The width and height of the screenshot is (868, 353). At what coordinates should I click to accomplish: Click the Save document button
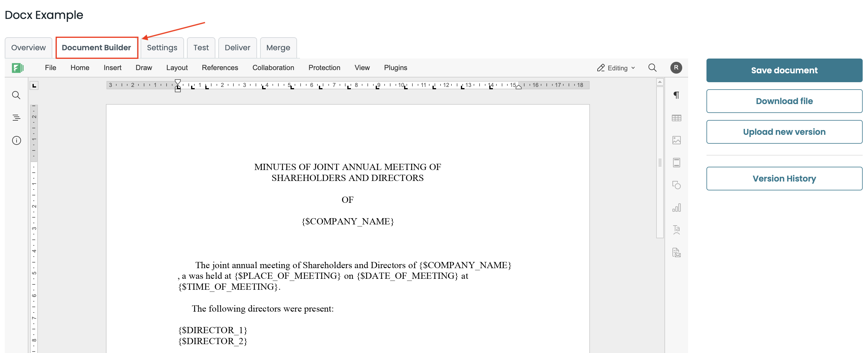point(784,70)
